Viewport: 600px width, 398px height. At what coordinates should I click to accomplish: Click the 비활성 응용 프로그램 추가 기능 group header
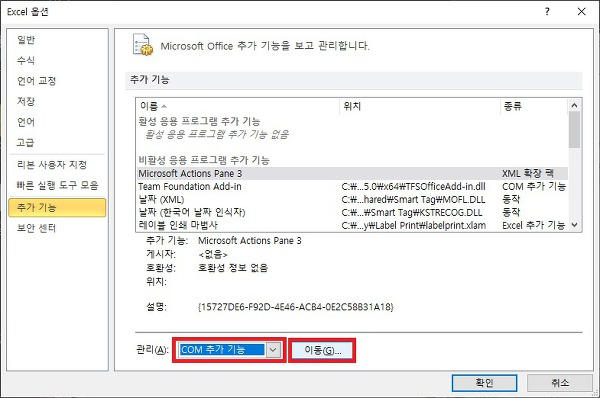tap(204, 160)
